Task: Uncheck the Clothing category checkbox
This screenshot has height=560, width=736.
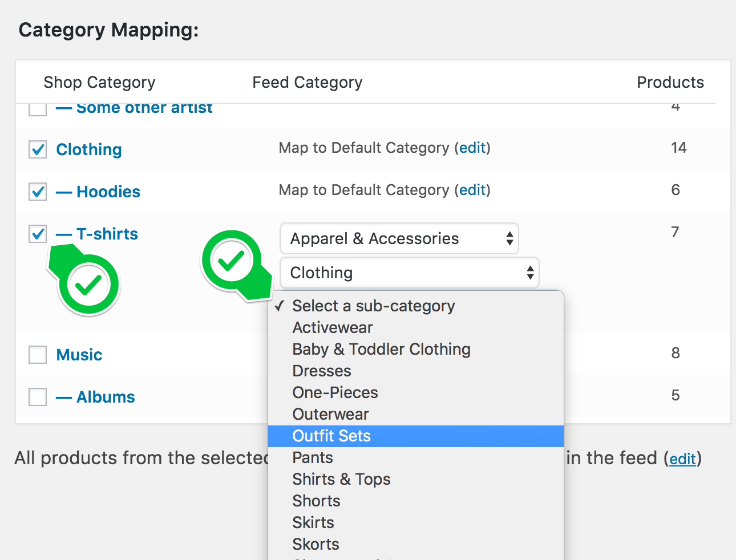Action: (38, 150)
